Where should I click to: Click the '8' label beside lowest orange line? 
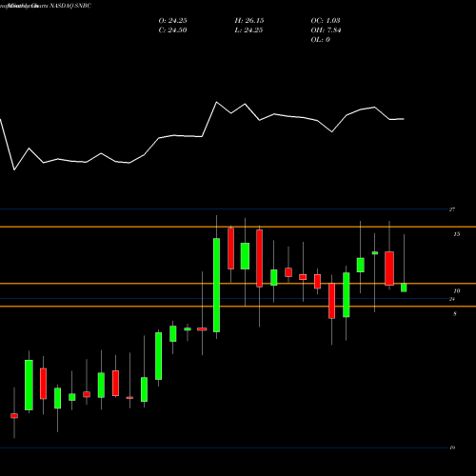(455, 314)
